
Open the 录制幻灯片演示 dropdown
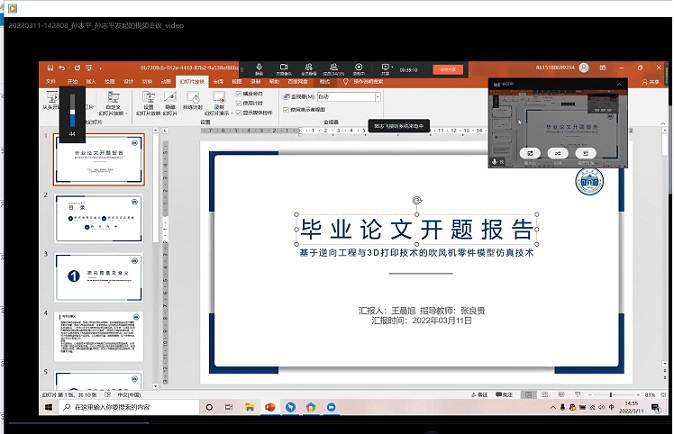219,104
